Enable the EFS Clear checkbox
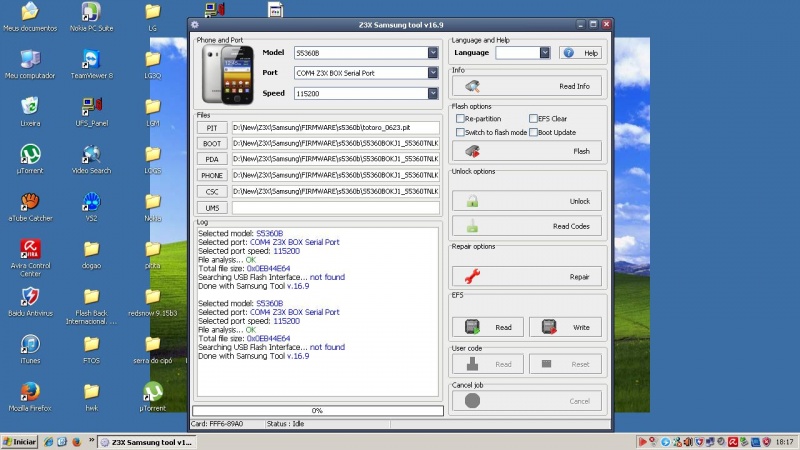Screen dimensions: 800x450 [x=533, y=118]
